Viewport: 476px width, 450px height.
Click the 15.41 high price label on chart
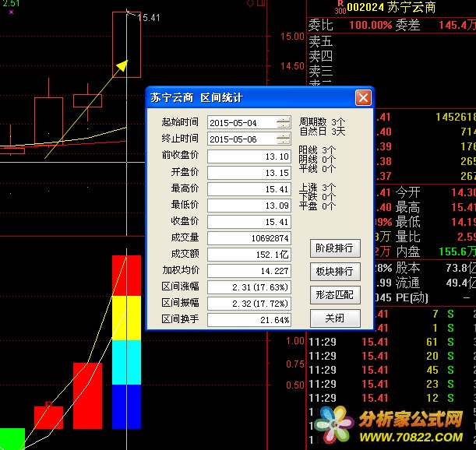click(149, 18)
